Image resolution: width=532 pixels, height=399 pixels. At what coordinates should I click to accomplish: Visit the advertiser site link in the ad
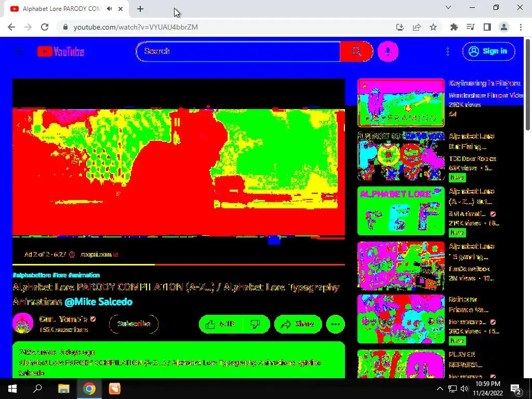(99, 255)
